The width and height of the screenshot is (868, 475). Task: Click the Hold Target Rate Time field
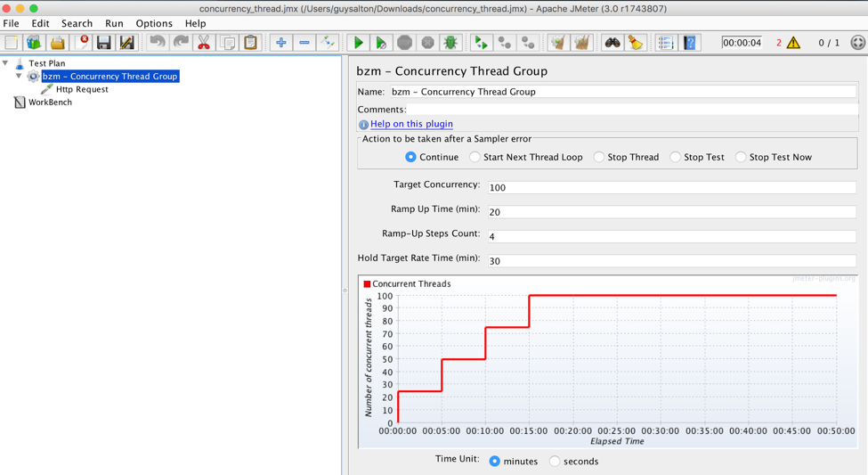click(672, 260)
